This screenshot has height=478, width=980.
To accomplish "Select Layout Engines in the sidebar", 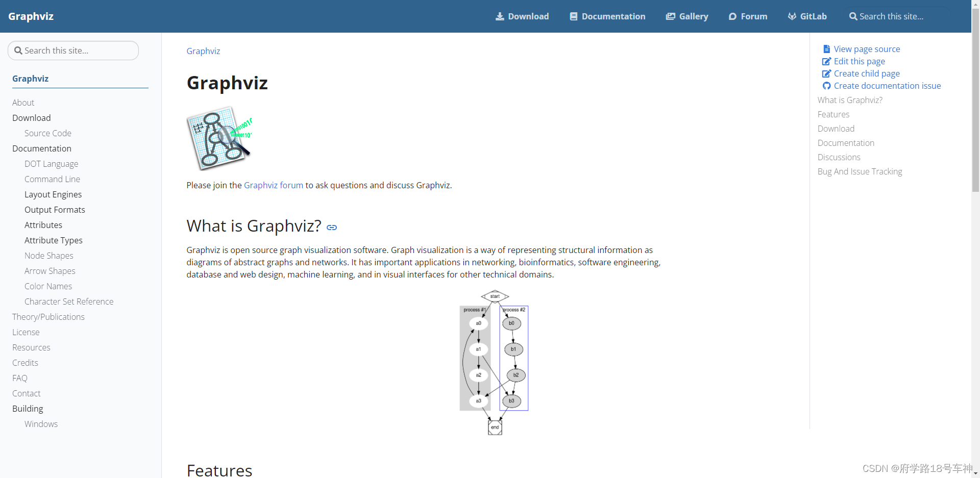I will 53,194.
